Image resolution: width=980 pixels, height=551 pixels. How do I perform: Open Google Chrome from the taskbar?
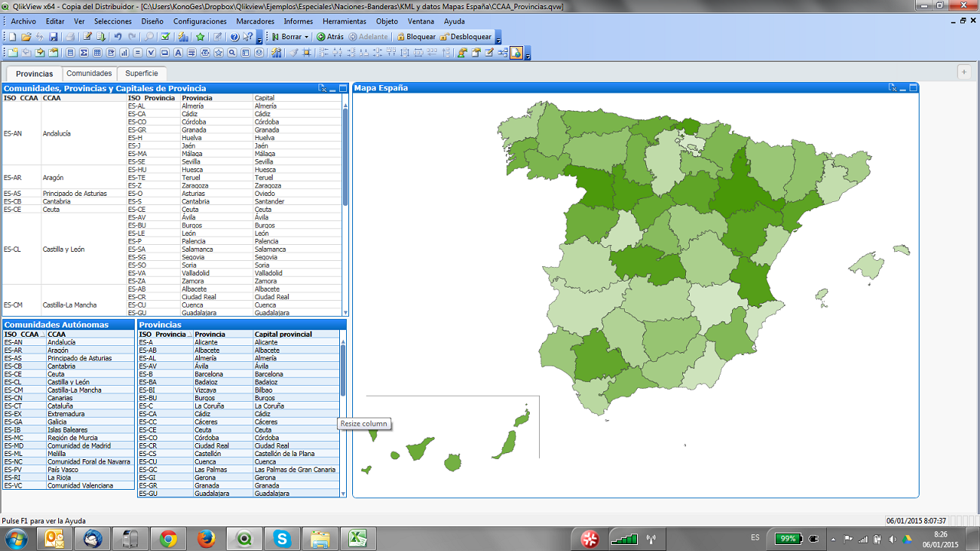click(x=168, y=539)
